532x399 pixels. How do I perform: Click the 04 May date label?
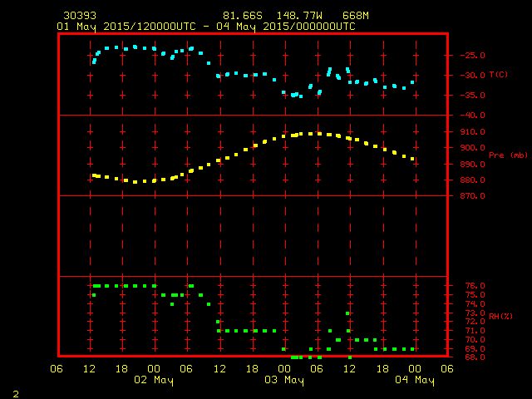point(415,380)
